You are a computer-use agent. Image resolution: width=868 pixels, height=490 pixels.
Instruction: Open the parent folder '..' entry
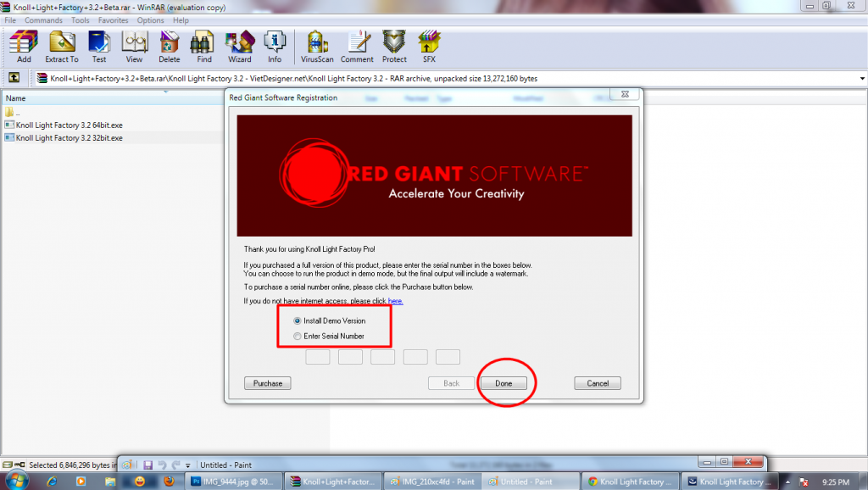12,113
